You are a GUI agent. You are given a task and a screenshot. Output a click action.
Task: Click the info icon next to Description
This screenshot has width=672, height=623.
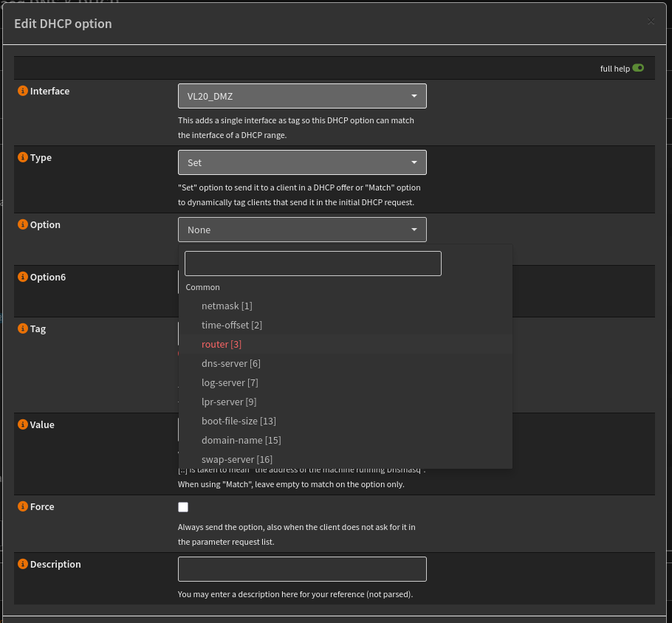point(21,564)
